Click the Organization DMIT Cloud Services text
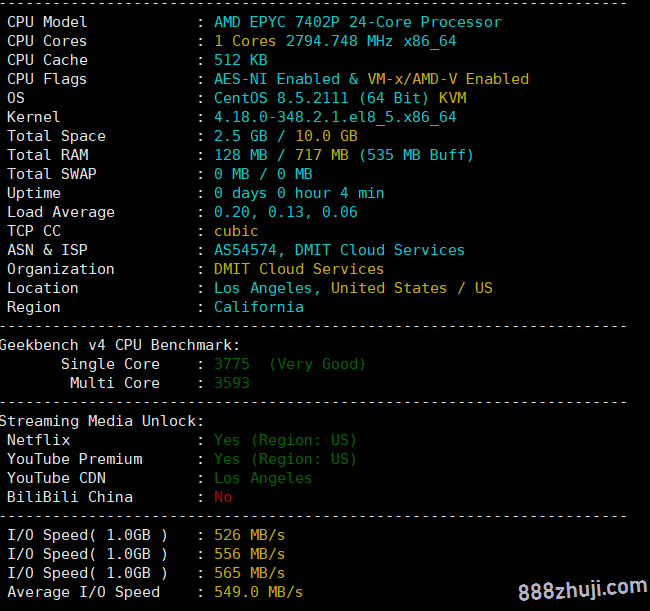The width and height of the screenshot is (650, 611). (298, 269)
